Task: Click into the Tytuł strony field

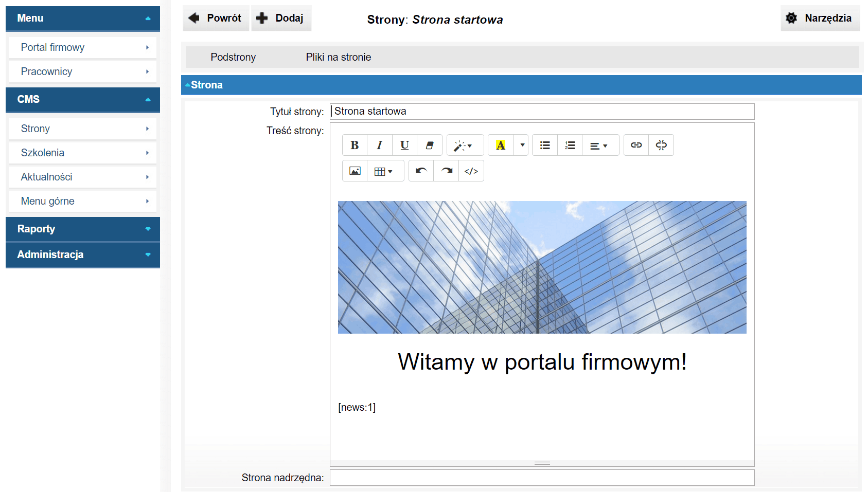Action: 542,112
